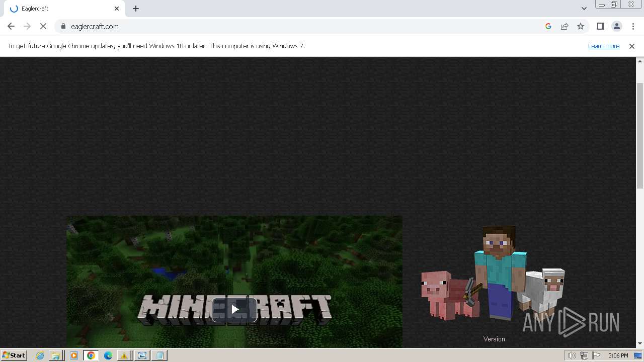Select the Eaglercraft tab
Screen dimensions: 644x362
[63, 9]
